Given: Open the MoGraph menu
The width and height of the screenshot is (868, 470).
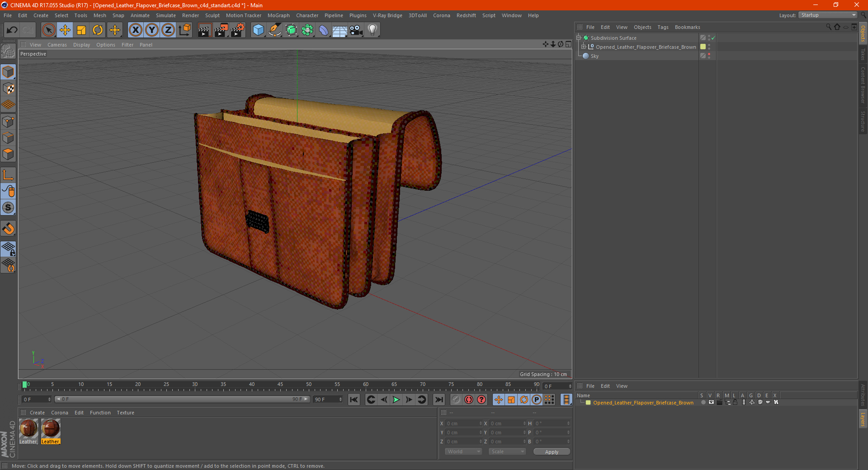Looking at the screenshot, I should [278, 15].
